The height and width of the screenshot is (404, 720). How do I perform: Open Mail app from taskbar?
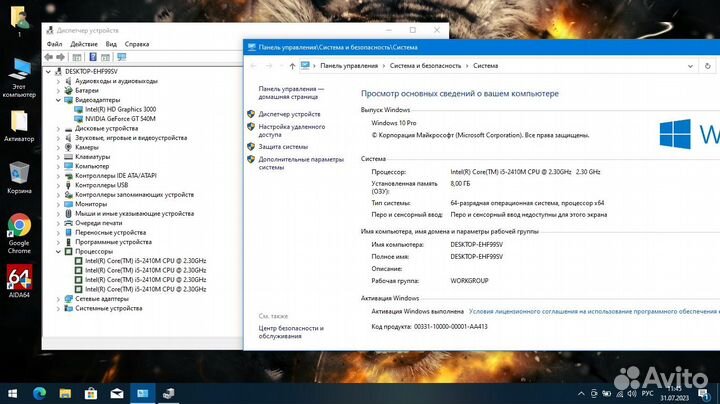coord(117,393)
